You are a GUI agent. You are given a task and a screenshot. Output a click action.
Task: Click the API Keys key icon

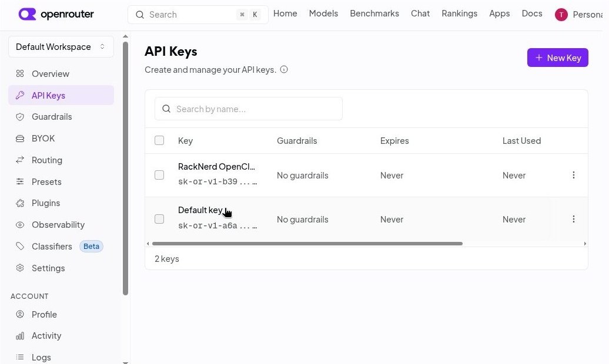(20, 95)
